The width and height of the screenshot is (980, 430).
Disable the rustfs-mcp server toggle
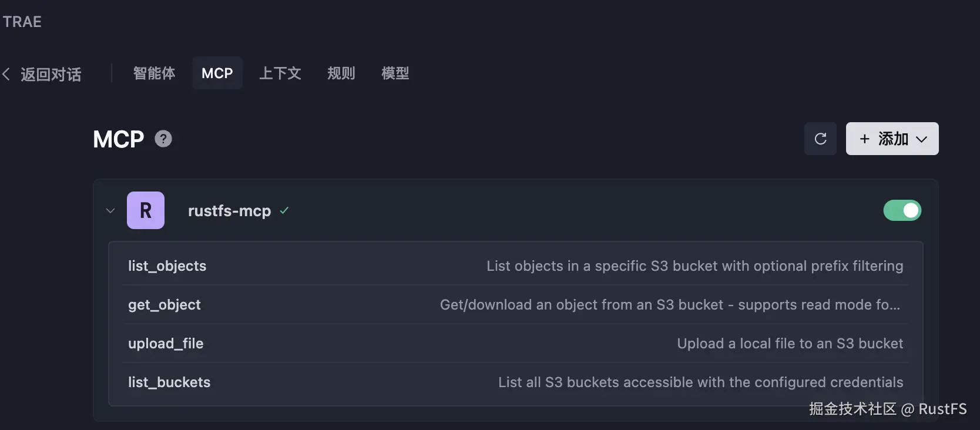[902, 210]
